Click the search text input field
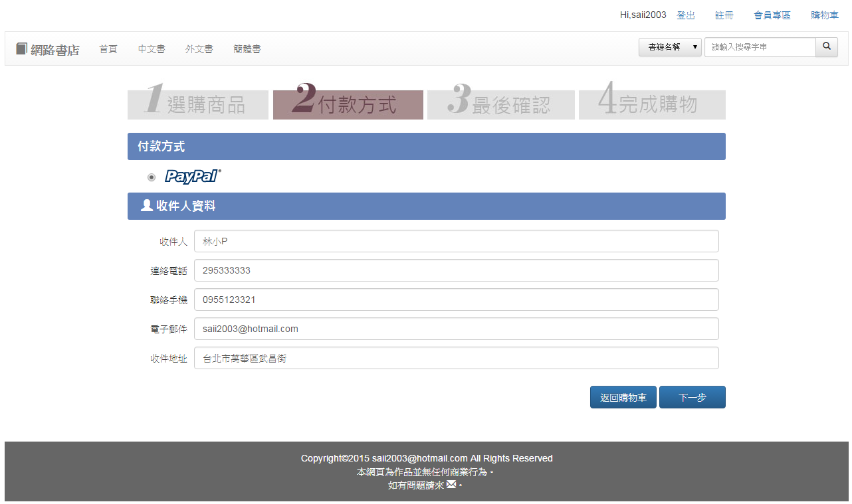Screen dimensions: 852x504 tap(760, 47)
